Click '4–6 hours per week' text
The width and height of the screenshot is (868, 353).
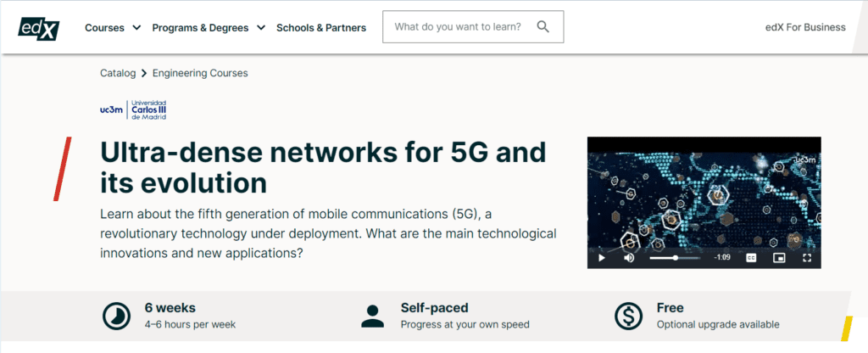[190, 325]
